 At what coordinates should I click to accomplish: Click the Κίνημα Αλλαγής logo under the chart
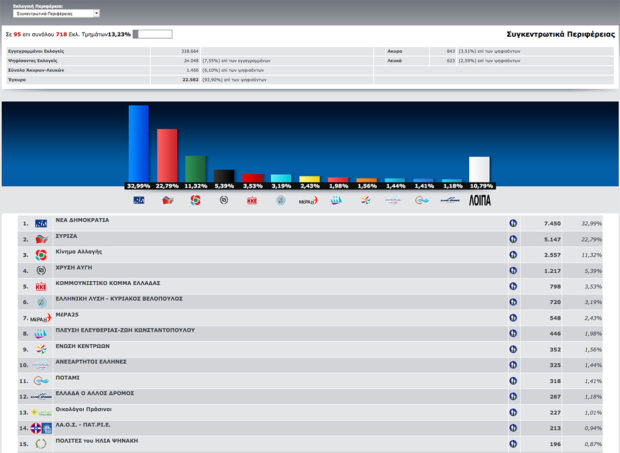[x=195, y=200]
